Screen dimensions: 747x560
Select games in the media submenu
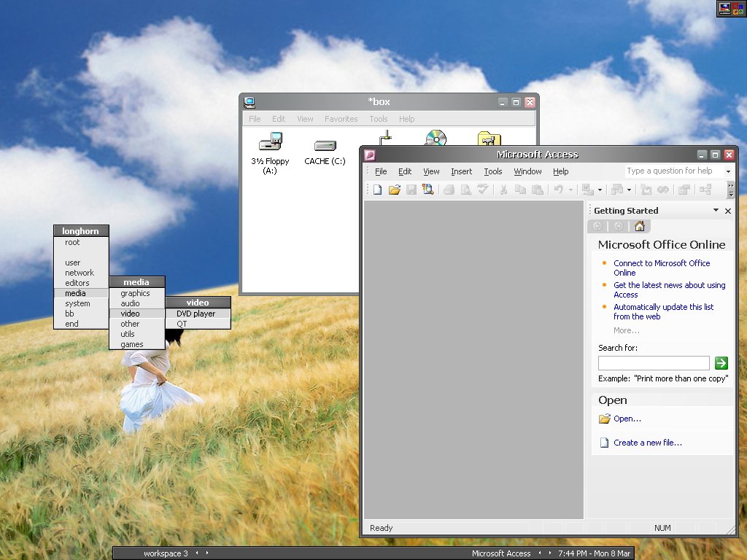pos(137,344)
